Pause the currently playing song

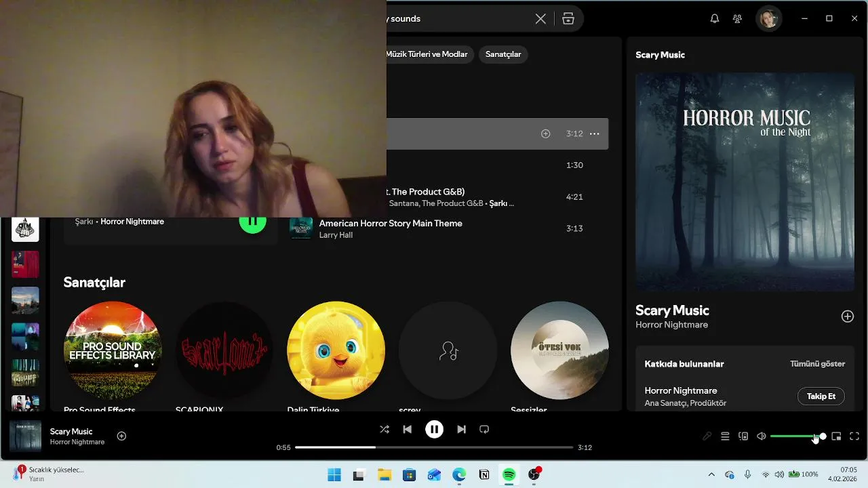click(x=434, y=429)
